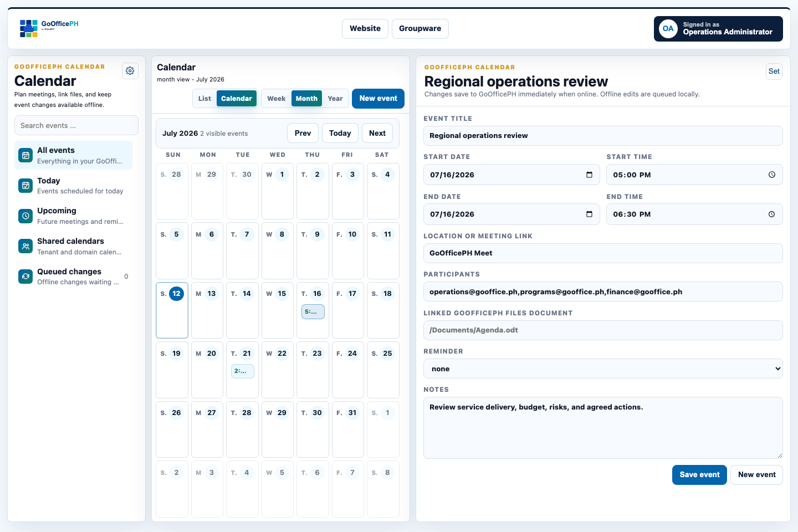Image resolution: width=798 pixels, height=532 pixels.
Task: Select the Month range
Action: click(306, 99)
